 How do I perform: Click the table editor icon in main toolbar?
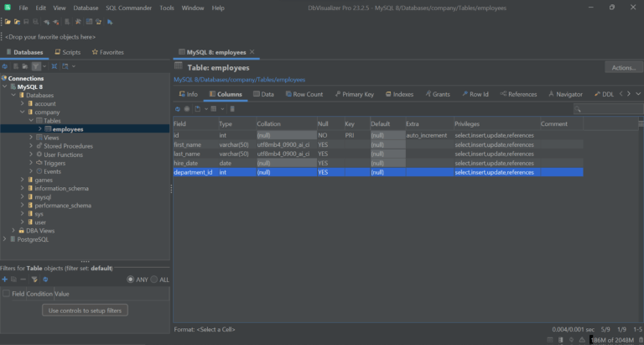click(x=89, y=22)
